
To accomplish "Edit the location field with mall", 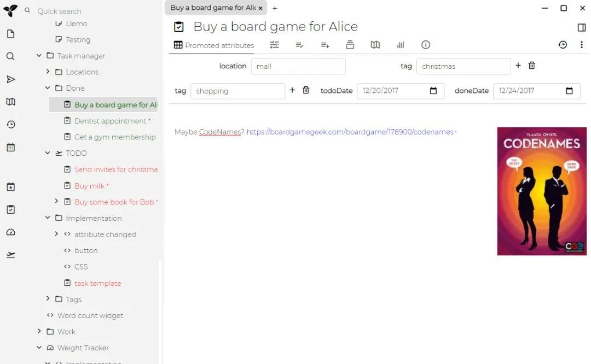I will tap(298, 66).
